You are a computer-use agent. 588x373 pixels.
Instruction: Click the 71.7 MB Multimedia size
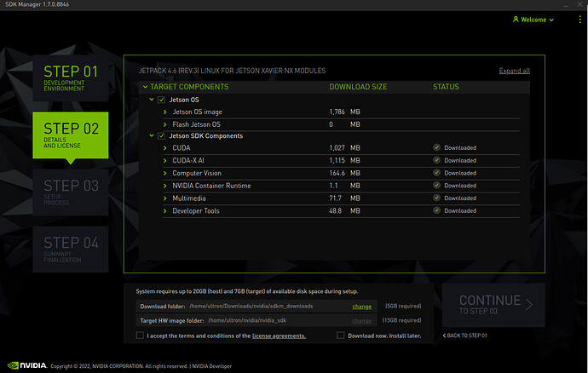click(344, 198)
